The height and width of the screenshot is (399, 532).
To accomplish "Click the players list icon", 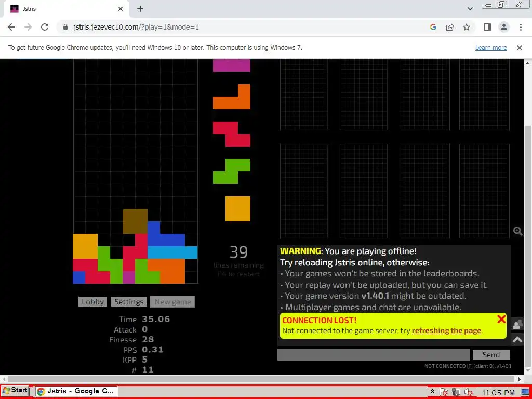I will click(517, 324).
